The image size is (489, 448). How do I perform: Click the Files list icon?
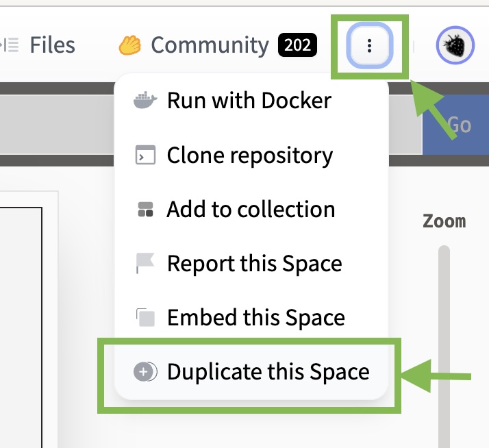point(11,45)
